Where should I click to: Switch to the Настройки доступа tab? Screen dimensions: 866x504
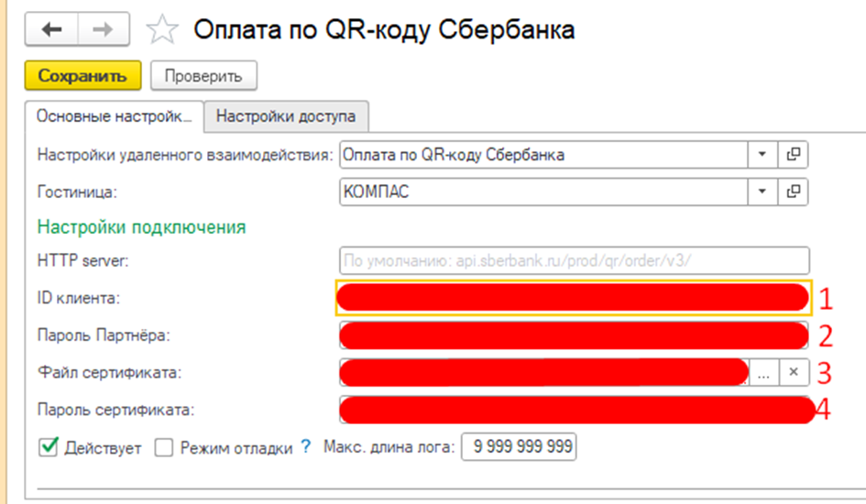pyautogui.click(x=286, y=116)
